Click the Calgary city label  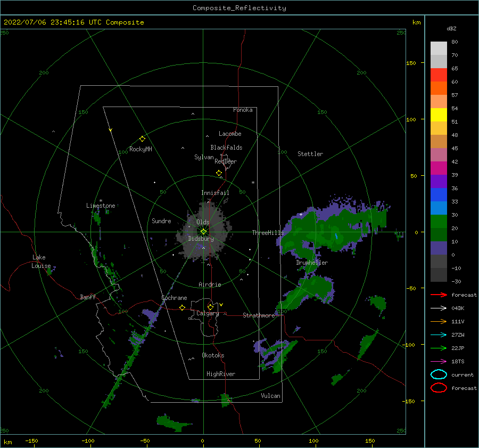[208, 313]
